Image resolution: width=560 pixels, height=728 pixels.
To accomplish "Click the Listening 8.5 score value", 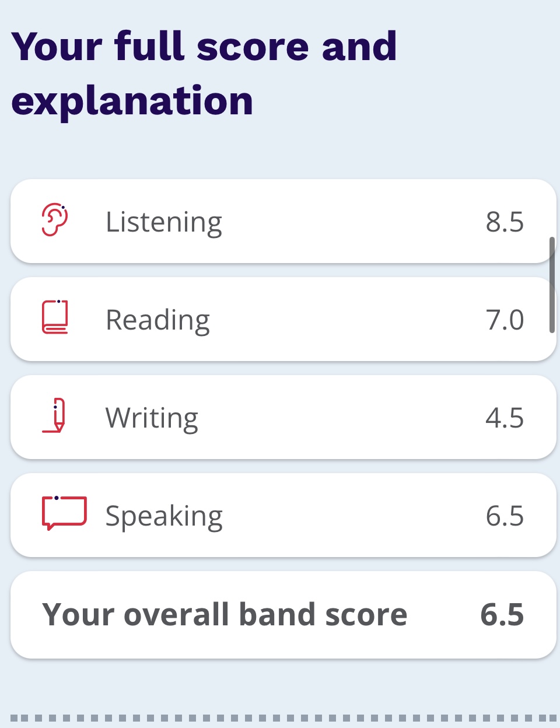I will tap(505, 222).
